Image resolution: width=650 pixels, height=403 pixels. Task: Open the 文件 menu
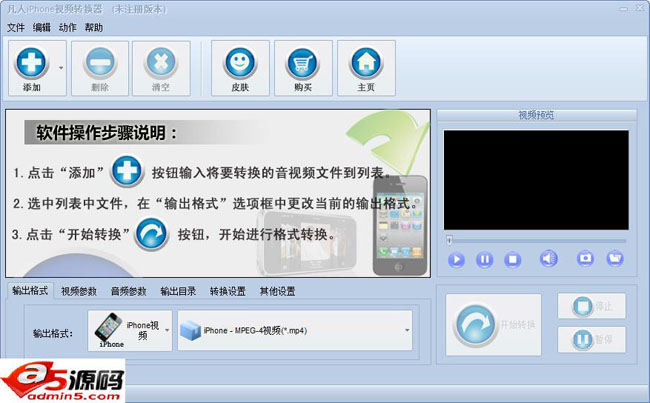pyautogui.click(x=15, y=28)
